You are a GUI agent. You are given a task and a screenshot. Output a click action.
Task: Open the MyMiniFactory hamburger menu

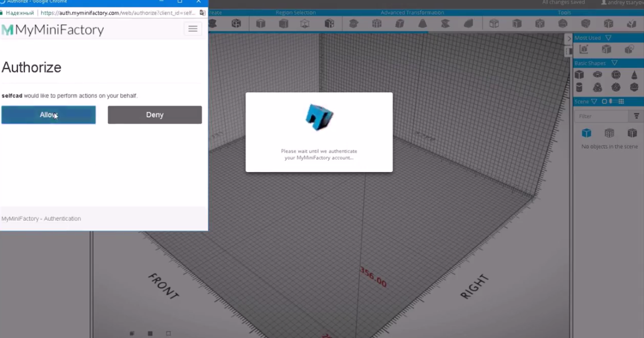click(x=193, y=29)
